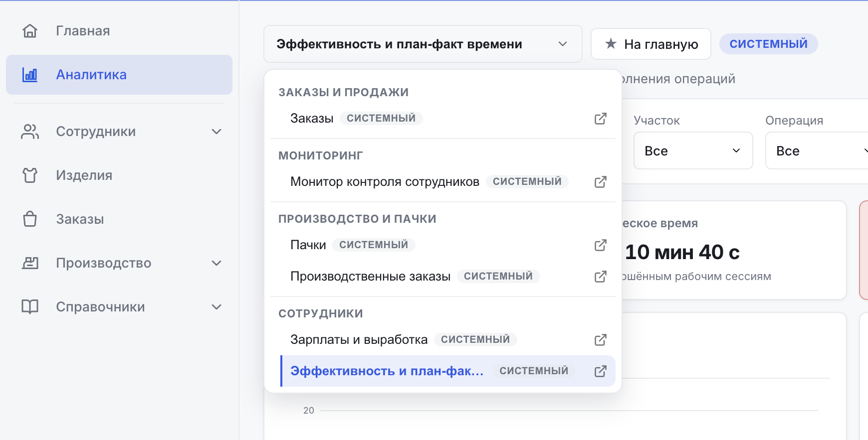Open Заказы in the sidebar
Viewport: 868px width, 440px height.
(x=119, y=219)
